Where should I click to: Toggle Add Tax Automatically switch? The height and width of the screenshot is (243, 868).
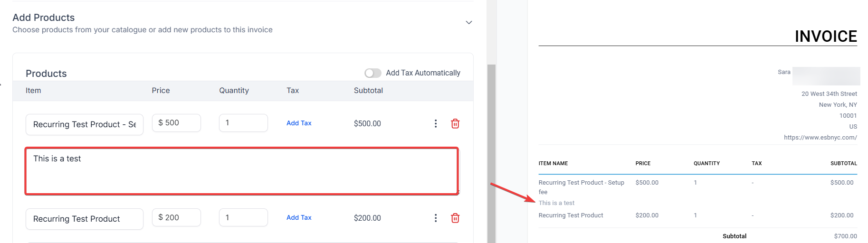[372, 73]
